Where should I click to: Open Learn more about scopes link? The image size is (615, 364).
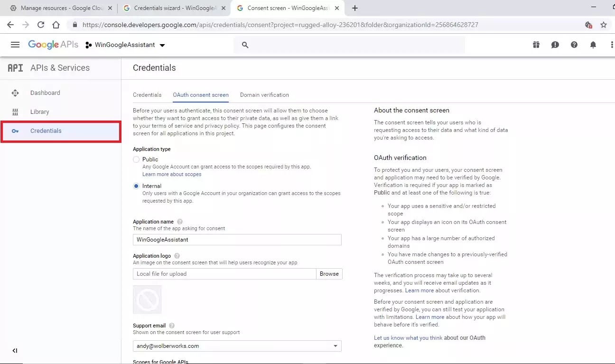172,174
